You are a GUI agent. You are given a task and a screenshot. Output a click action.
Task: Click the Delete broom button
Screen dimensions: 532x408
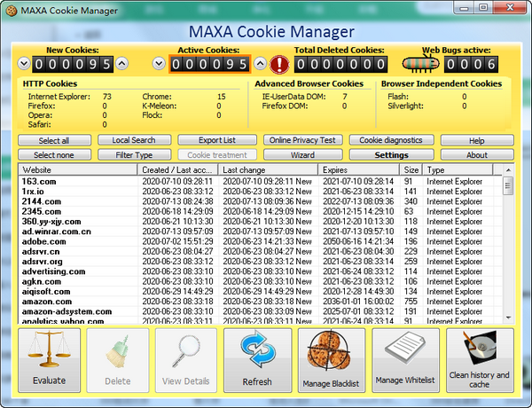pyautogui.click(x=118, y=360)
